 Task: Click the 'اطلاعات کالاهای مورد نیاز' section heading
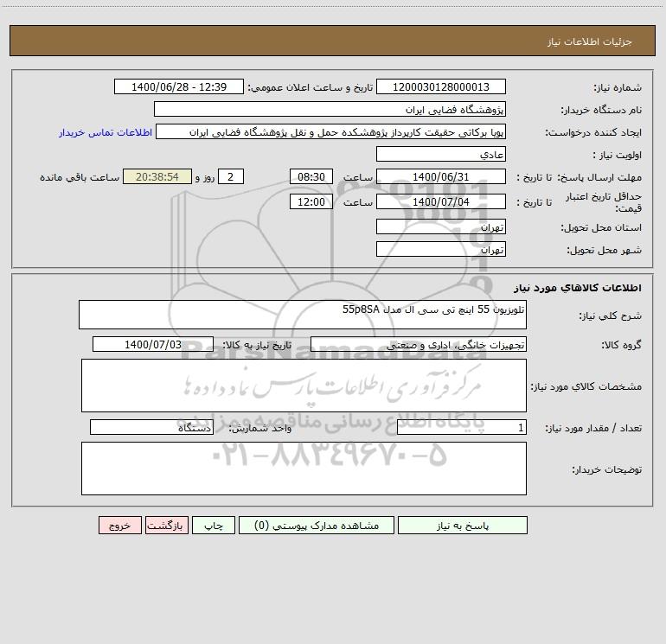click(x=578, y=288)
